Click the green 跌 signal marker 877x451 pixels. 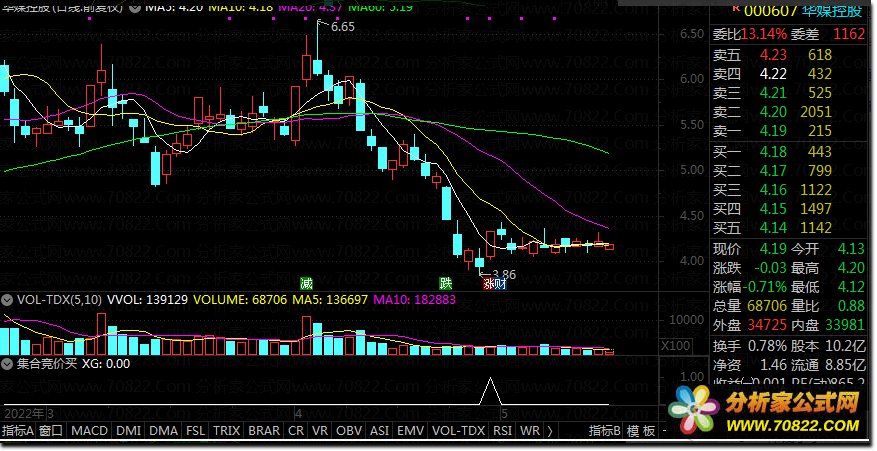[x=446, y=283]
